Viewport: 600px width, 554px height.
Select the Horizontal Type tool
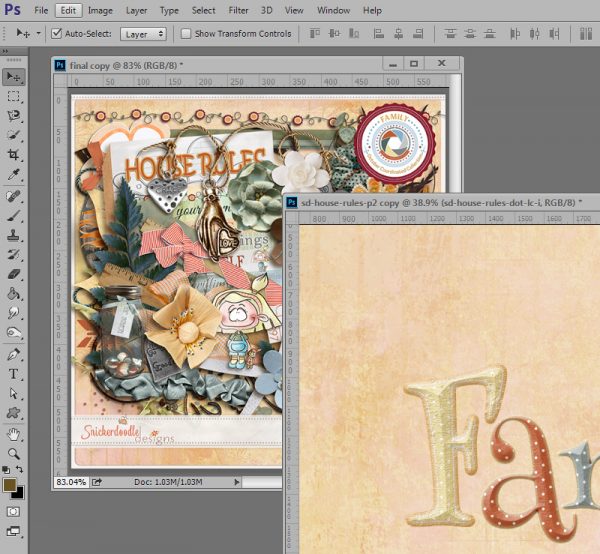(14, 374)
